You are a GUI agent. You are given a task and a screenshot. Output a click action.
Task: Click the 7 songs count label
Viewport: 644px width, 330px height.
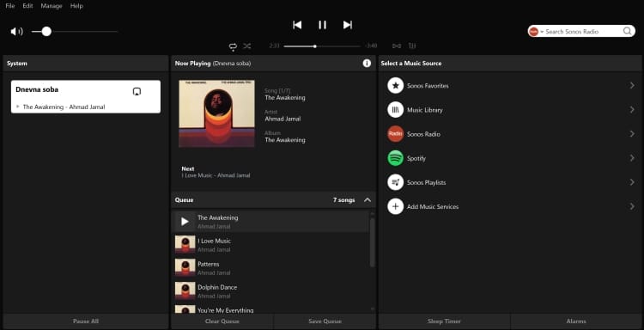click(x=343, y=200)
